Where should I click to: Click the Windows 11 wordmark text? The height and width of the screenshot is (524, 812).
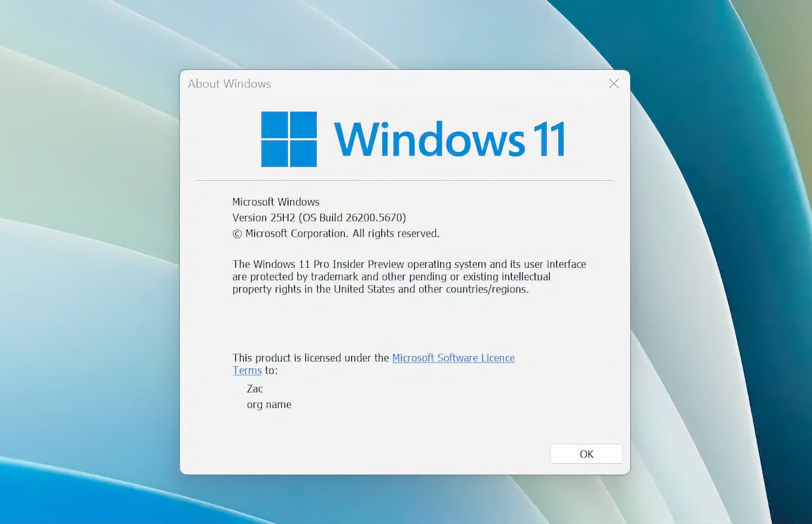coord(450,140)
